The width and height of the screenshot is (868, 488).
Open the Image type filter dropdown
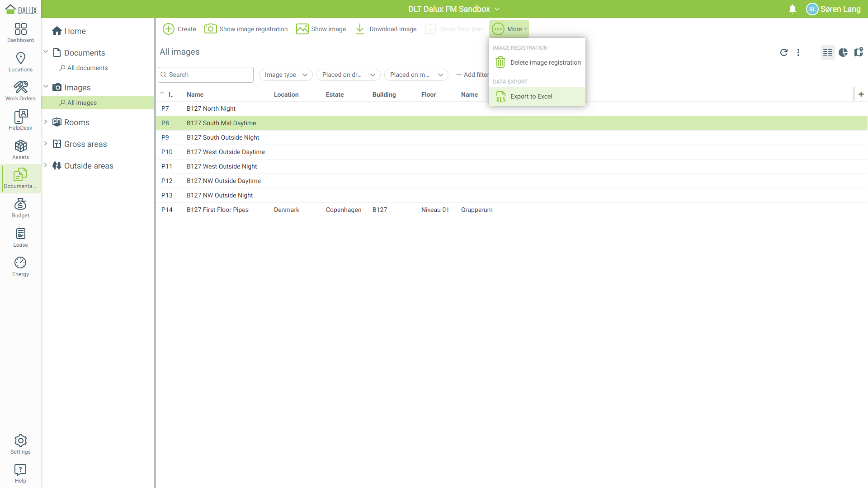coord(286,75)
